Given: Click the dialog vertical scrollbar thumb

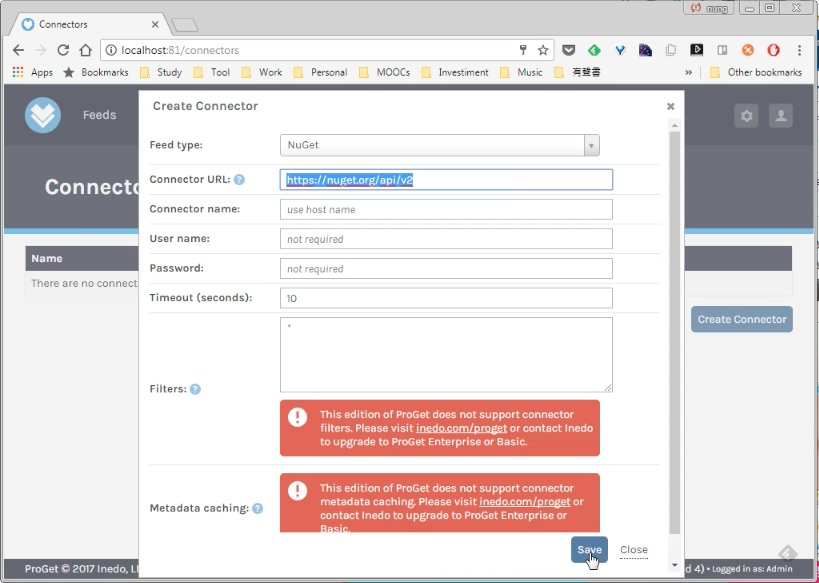Looking at the screenshot, I should click(674, 332).
